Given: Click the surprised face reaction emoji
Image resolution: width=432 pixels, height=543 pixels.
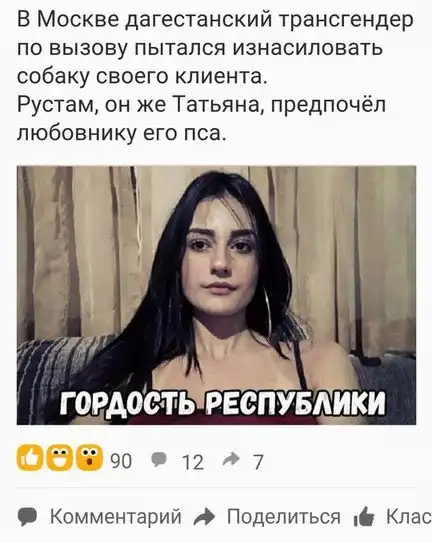Looking at the screenshot, I should click(89, 458).
